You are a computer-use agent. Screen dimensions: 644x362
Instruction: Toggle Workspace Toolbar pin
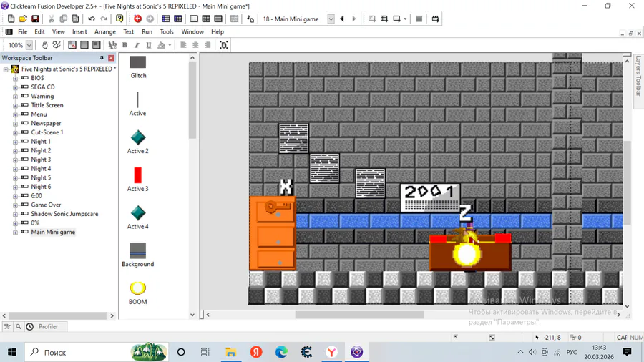point(102,58)
